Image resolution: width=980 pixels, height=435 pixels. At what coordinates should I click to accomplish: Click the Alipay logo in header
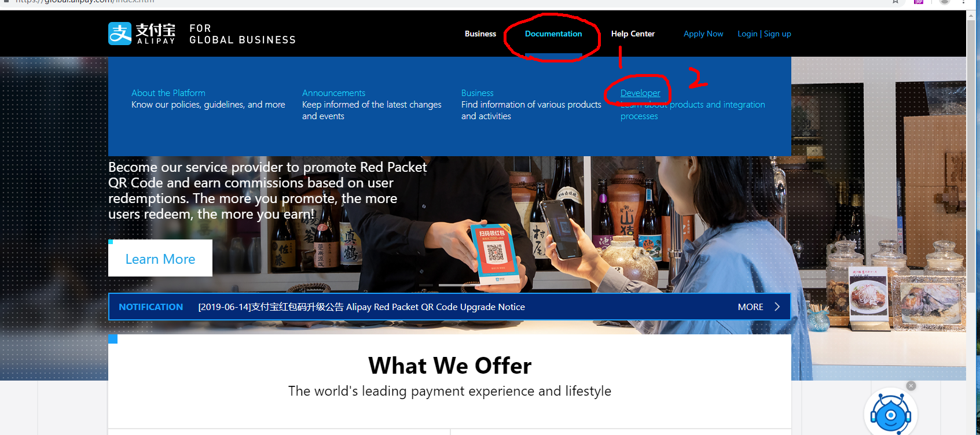coord(142,34)
